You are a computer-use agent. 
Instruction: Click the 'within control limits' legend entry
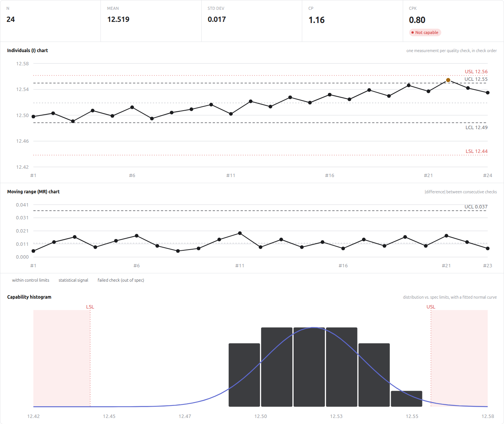coord(31,280)
